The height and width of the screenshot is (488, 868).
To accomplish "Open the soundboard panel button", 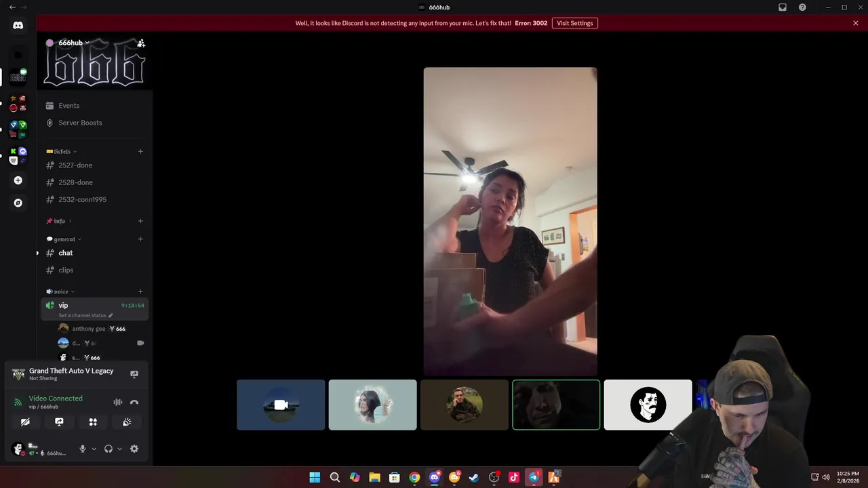I will point(127,422).
